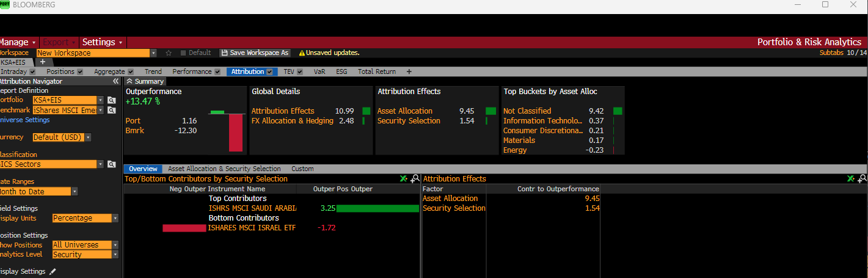Image resolution: width=868 pixels, height=278 pixels.
Task: Search classifications with magnifier icon
Action: pyautogui.click(x=111, y=164)
